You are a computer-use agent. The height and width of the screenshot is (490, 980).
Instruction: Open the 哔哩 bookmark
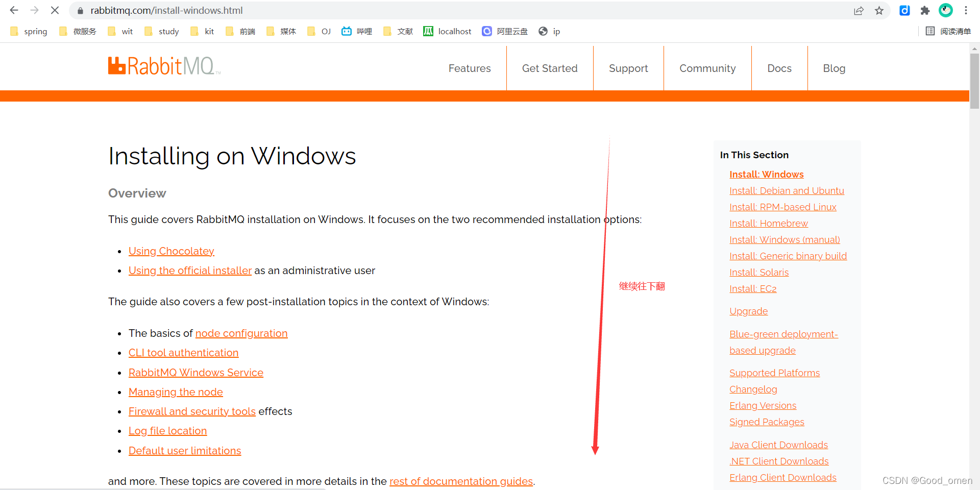click(357, 31)
